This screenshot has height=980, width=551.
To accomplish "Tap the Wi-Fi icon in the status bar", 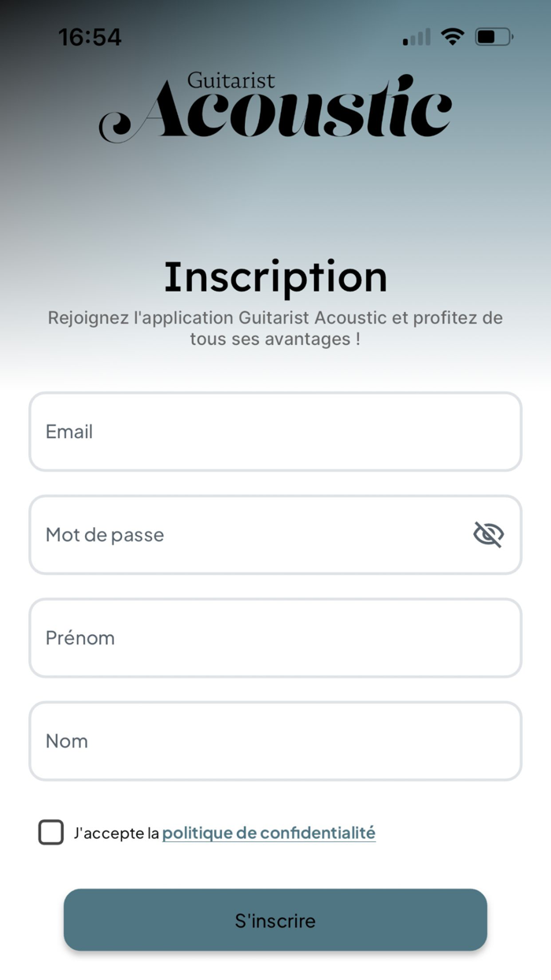I will point(453,36).
